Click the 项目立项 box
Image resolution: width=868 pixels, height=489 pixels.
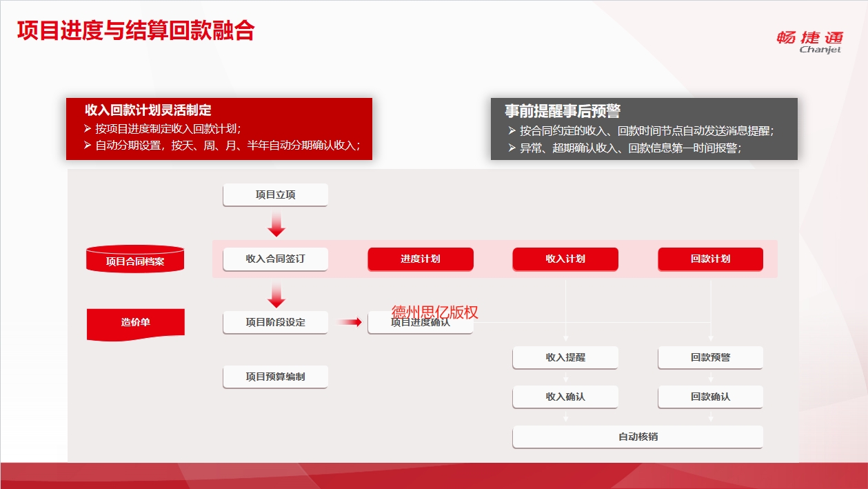click(x=275, y=195)
